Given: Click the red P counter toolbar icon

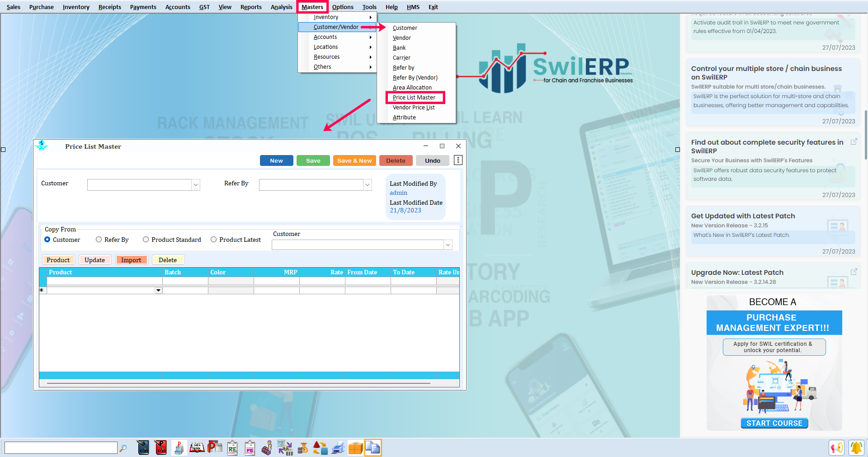Looking at the screenshot, I should (x=215, y=448).
